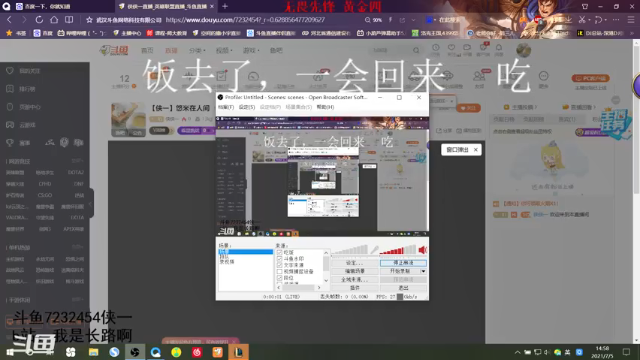Adjust the OBS microphone volume meter
The height and width of the screenshot is (360, 640).
click(x=349, y=250)
